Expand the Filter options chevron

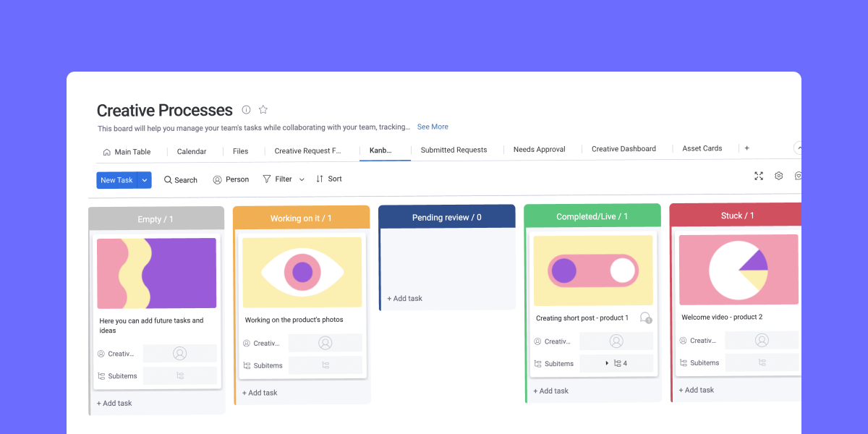point(302,179)
